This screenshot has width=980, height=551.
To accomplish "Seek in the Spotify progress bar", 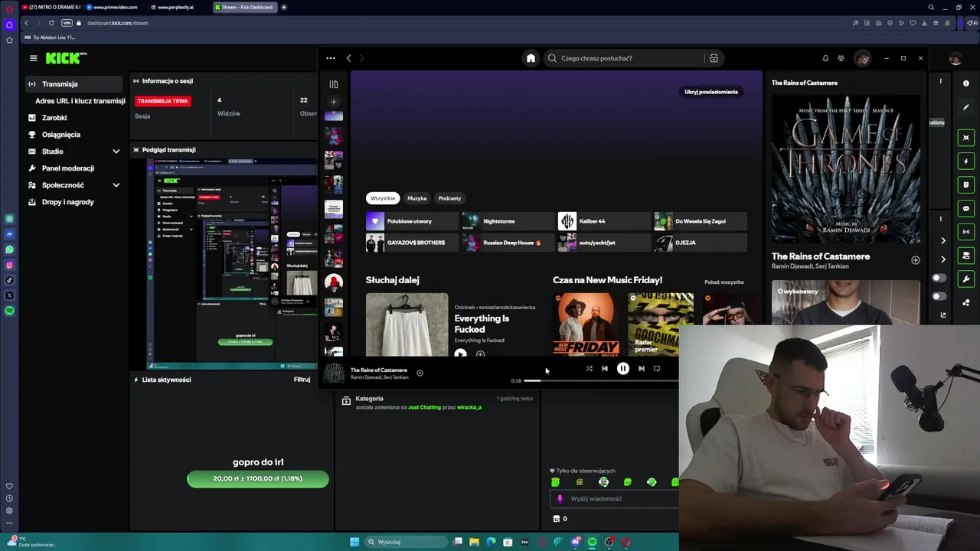I will pos(601,380).
